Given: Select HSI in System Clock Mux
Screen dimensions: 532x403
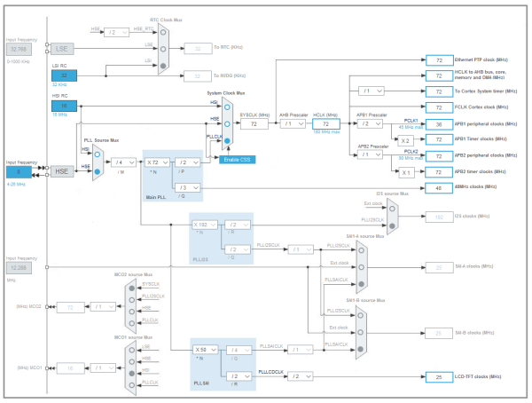Looking at the screenshot, I should click(x=227, y=108).
